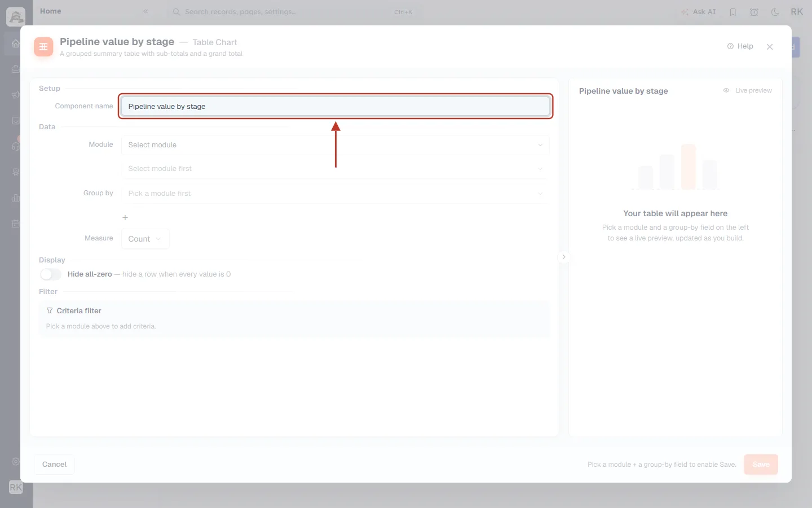
Task: Open the Select module dropdown
Action: (336, 145)
